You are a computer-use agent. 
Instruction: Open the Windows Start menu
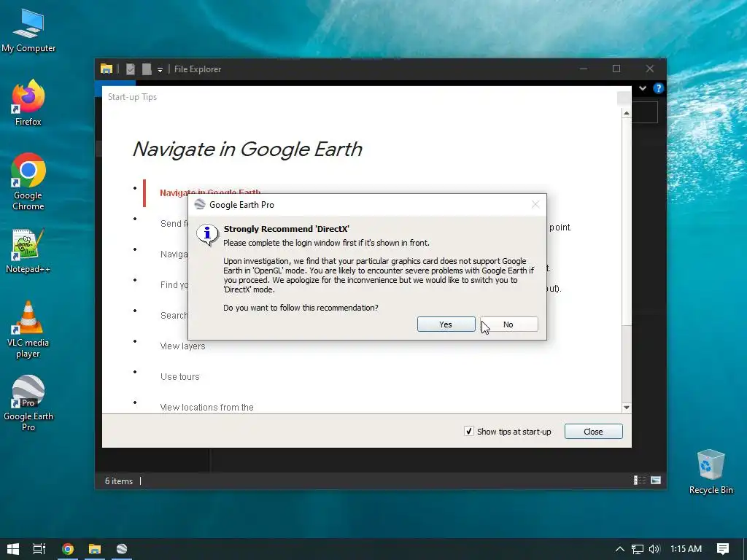point(13,549)
